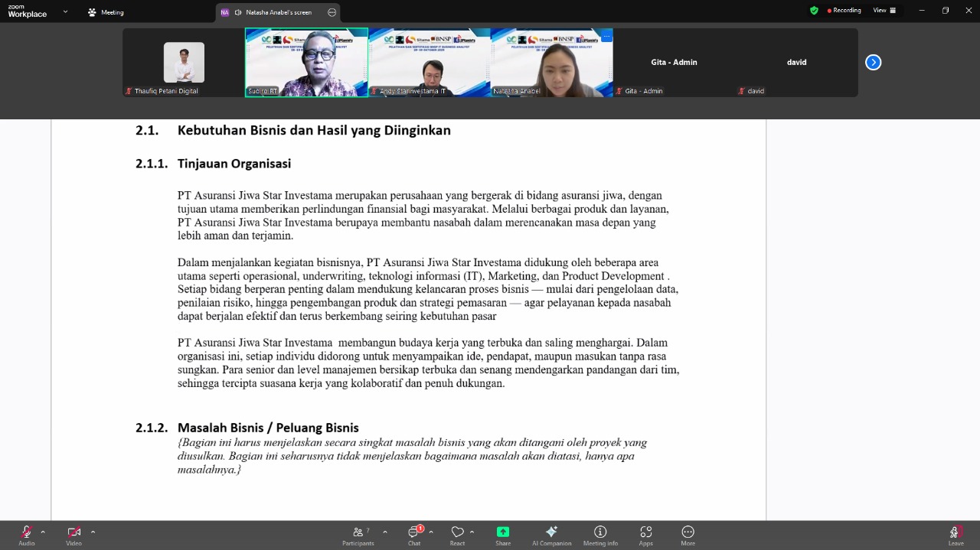Turn on the Video camera
980x550 pixels.
[73, 533]
